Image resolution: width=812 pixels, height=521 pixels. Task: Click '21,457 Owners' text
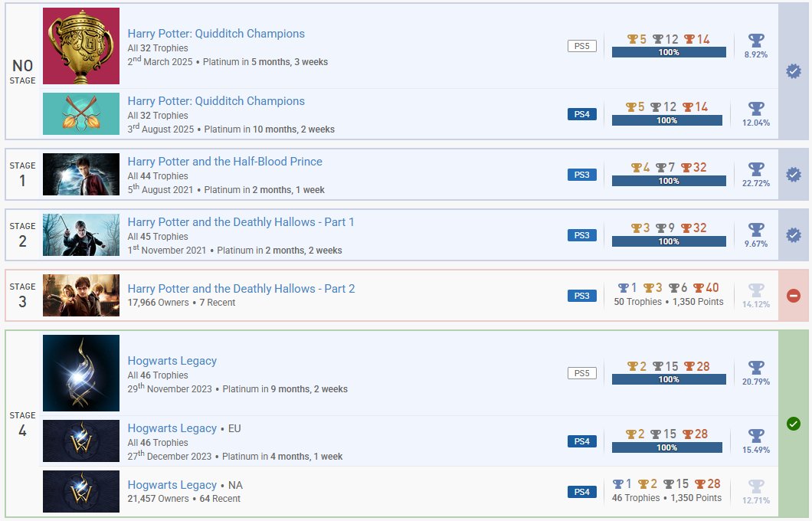click(x=159, y=499)
